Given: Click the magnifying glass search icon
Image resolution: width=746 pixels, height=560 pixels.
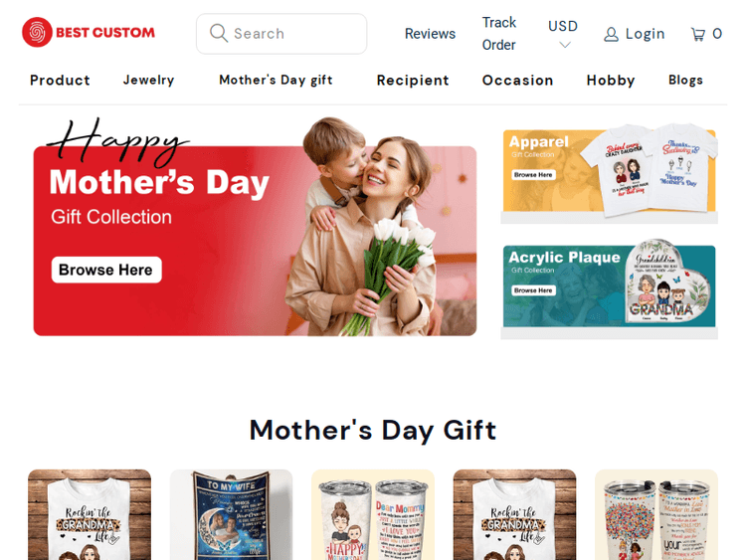Looking at the screenshot, I should pyautogui.click(x=219, y=33).
